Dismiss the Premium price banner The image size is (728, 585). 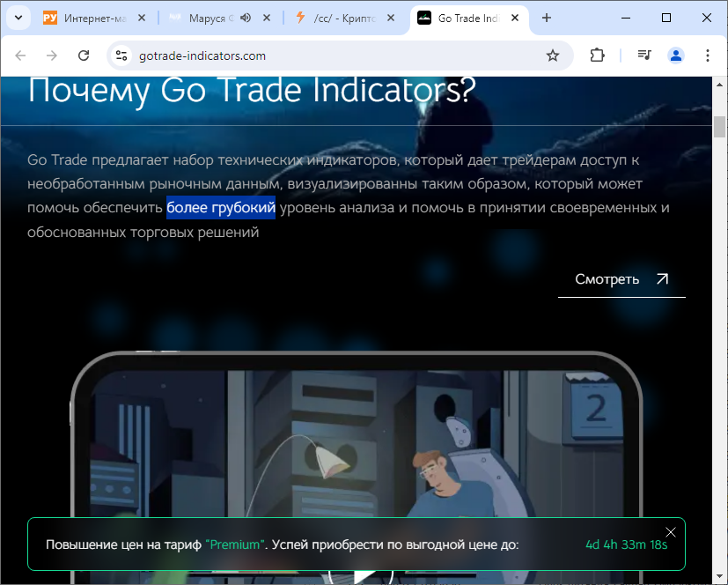[x=671, y=532]
